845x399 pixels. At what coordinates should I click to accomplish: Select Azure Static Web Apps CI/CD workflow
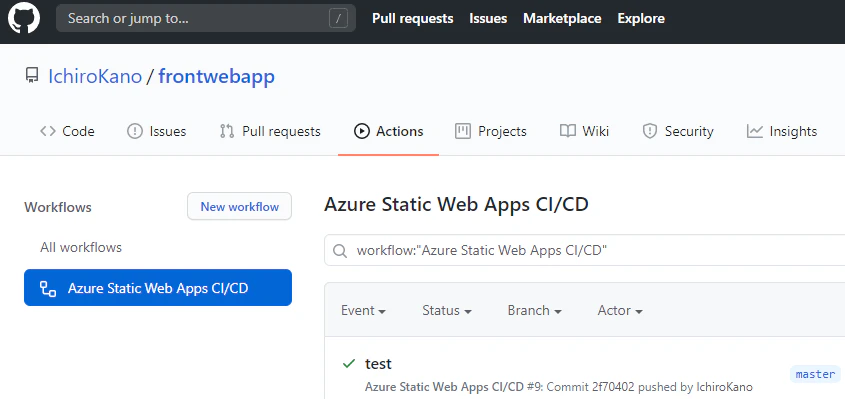[158, 288]
